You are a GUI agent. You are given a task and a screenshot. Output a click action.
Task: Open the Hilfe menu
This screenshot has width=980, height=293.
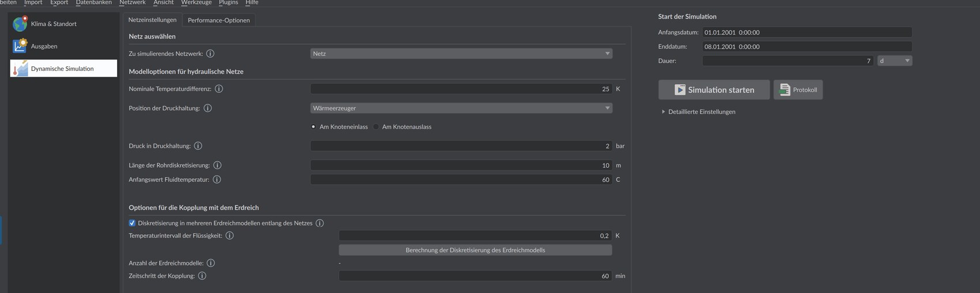pos(252,2)
